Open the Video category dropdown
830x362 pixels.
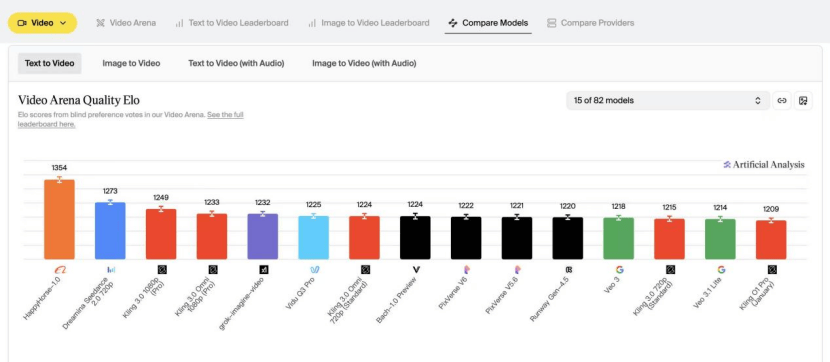42,23
